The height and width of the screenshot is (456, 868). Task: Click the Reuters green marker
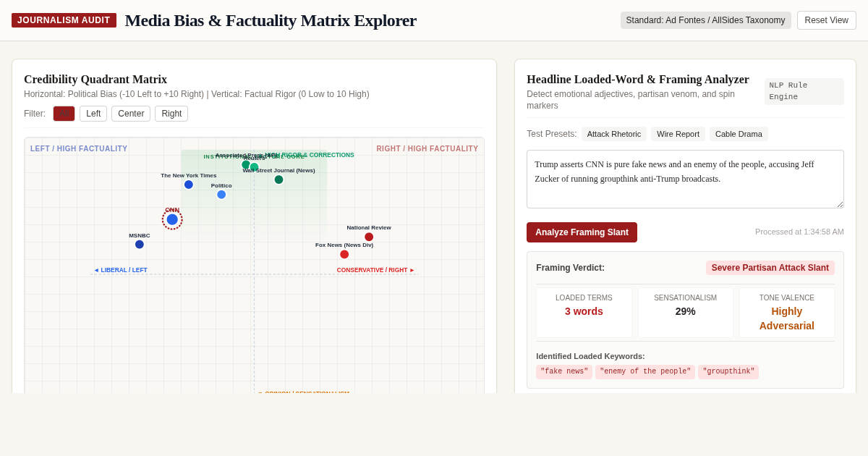tap(255, 167)
